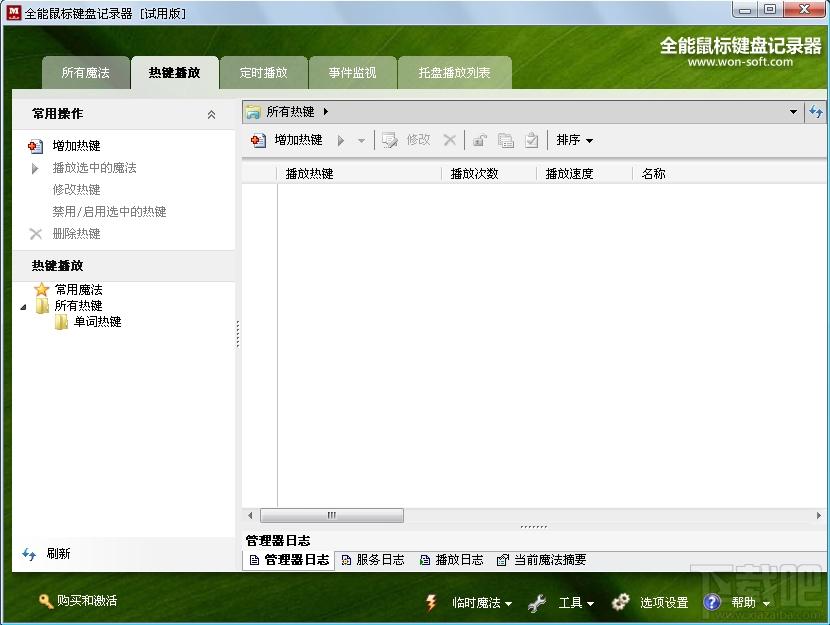Click the delete X icon in the toolbar
Screen dimensions: 830x625
click(450, 140)
